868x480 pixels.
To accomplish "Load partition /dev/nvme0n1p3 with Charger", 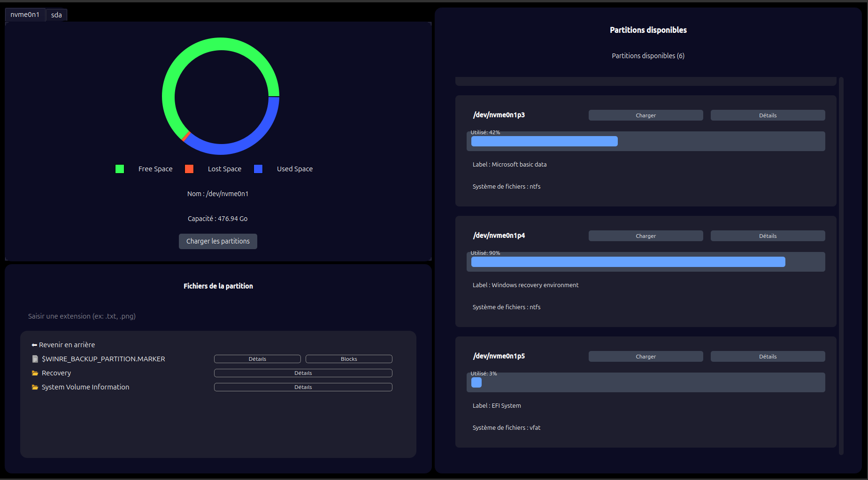I will (645, 115).
